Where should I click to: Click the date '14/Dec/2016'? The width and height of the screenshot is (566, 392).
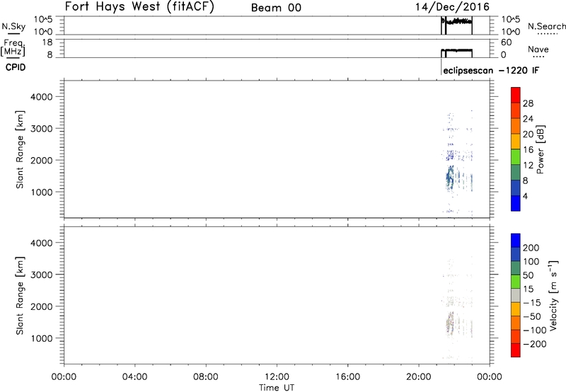[x=452, y=6]
